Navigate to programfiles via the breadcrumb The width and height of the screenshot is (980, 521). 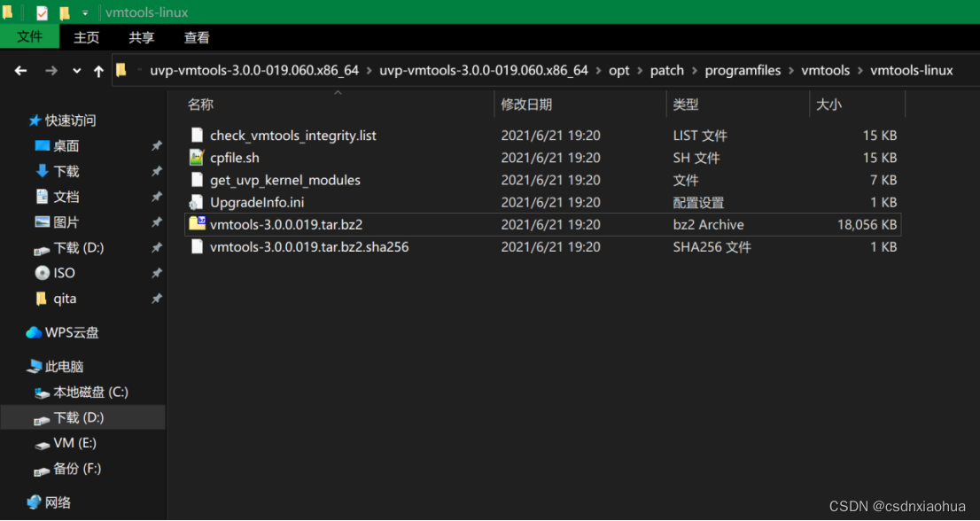pos(743,70)
